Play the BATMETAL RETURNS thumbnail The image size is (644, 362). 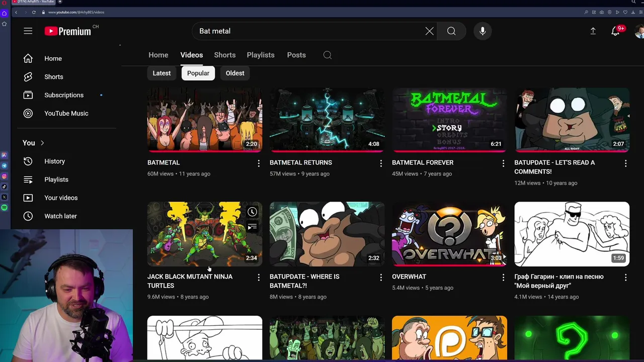tap(327, 120)
